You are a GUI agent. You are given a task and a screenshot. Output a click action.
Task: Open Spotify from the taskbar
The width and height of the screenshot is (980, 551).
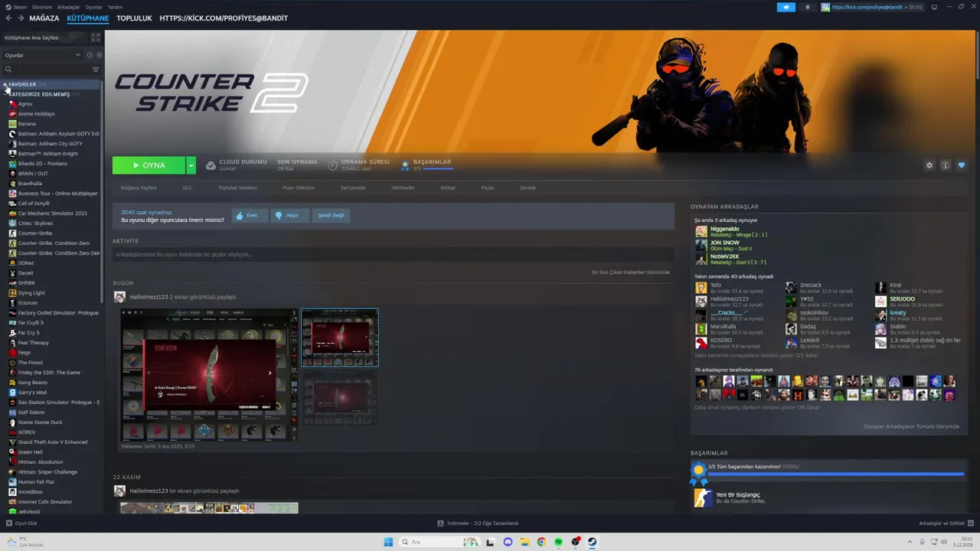tap(558, 542)
